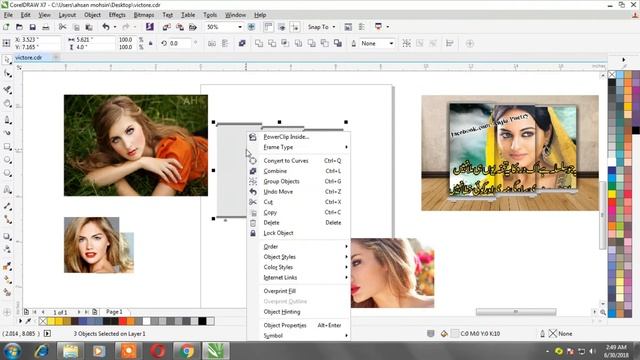The image size is (640, 360).
Task: Click the Import icon in the toolbar
Action: pos(167,27)
